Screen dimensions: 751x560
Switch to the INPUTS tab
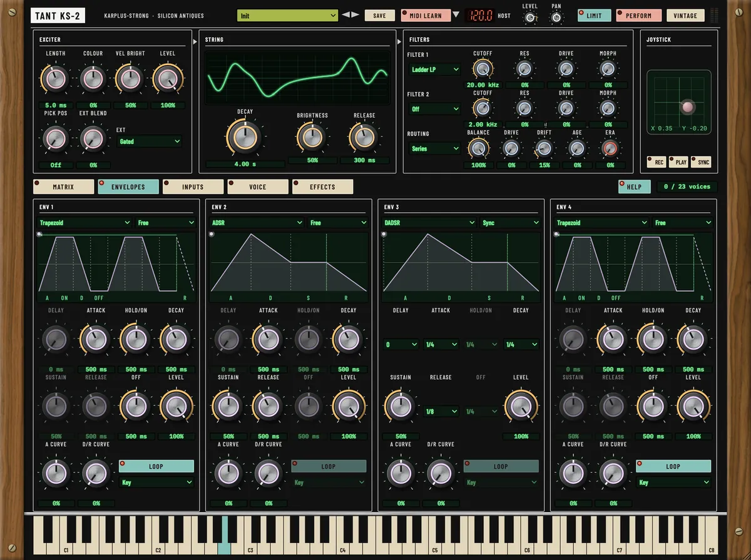pyautogui.click(x=193, y=186)
